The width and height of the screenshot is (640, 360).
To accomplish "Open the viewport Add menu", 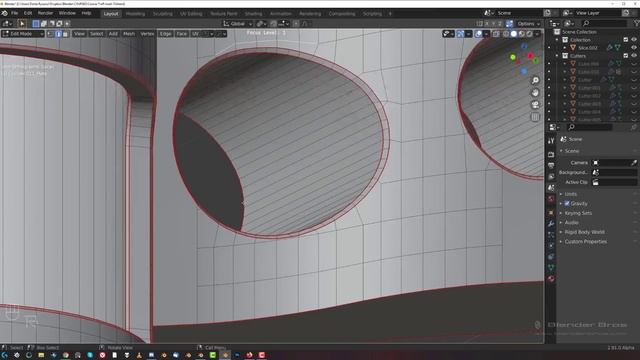I will pyautogui.click(x=113, y=34).
